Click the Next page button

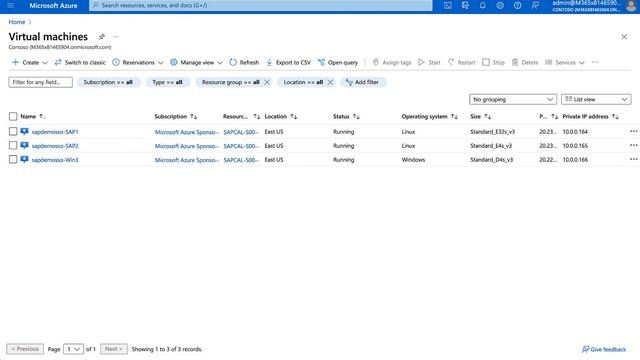tap(113, 349)
